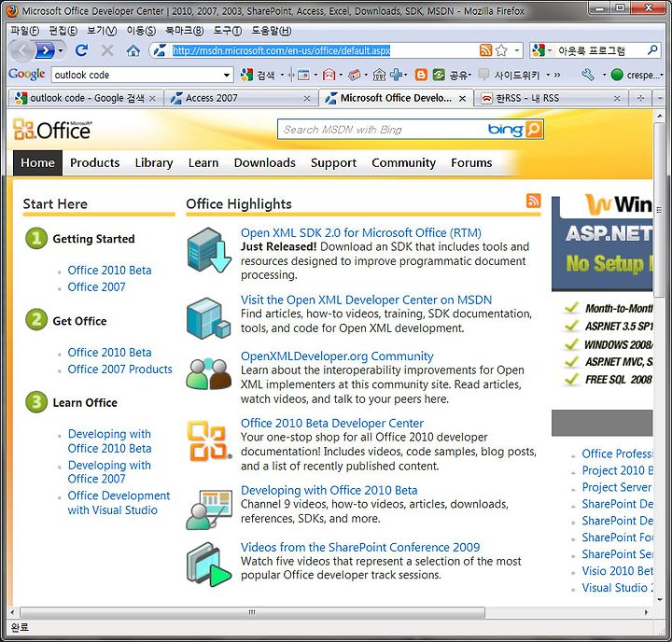This screenshot has width=672, height=642.
Task: Open 'Open XML SDK 2.0 for Microsoft Office (RTM)' link
Action: [361, 232]
